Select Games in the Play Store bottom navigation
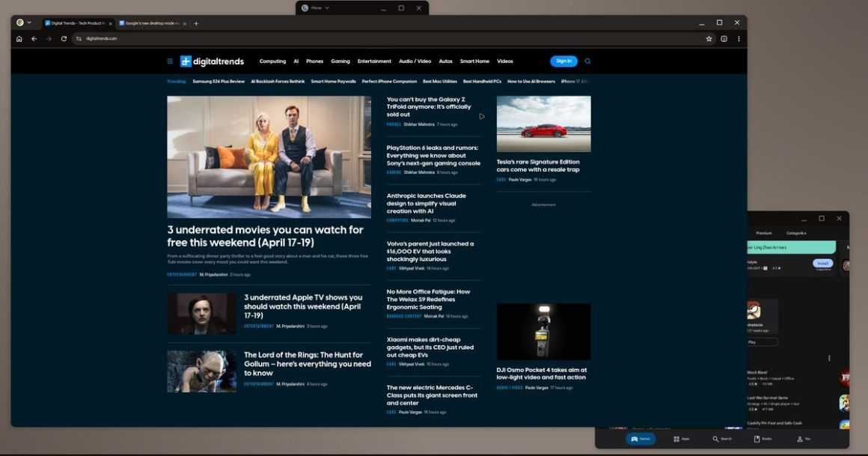The image size is (868, 456). pos(641,439)
